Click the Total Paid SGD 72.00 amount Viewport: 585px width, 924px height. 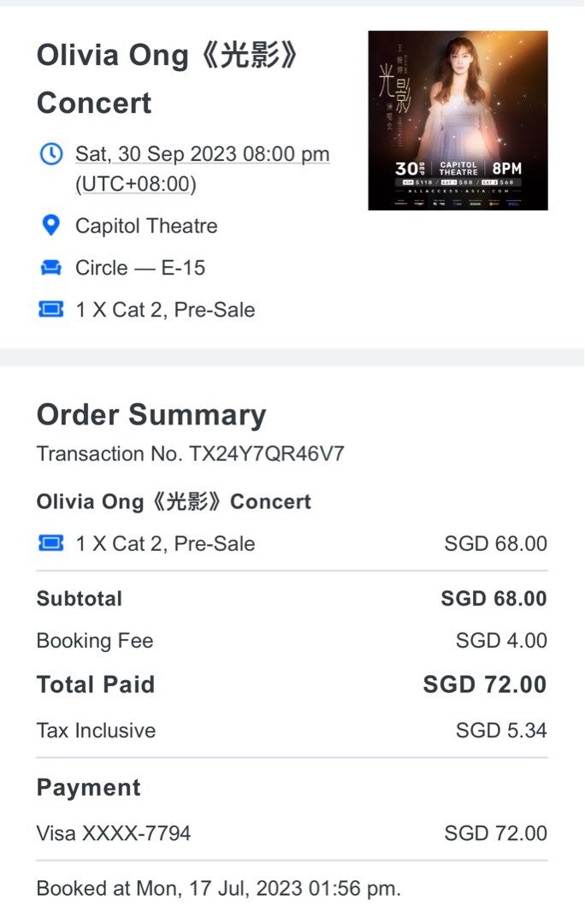pyautogui.click(x=485, y=684)
